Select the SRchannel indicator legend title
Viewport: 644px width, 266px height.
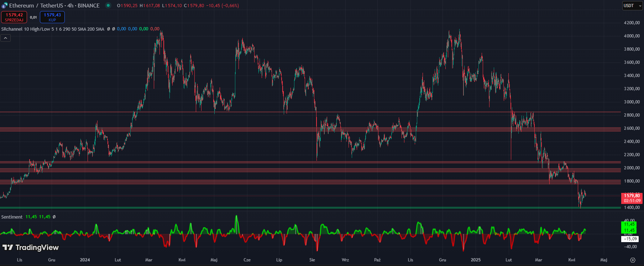12,29
